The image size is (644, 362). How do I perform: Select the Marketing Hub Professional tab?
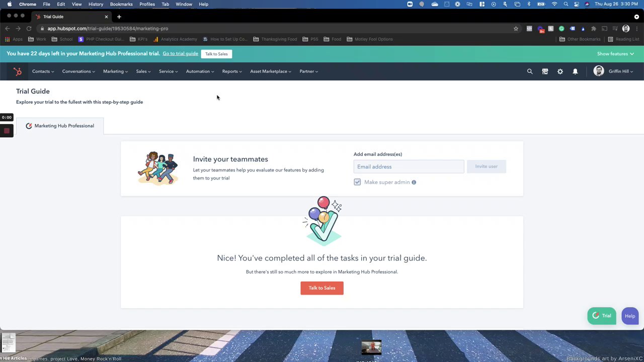(x=60, y=126)
